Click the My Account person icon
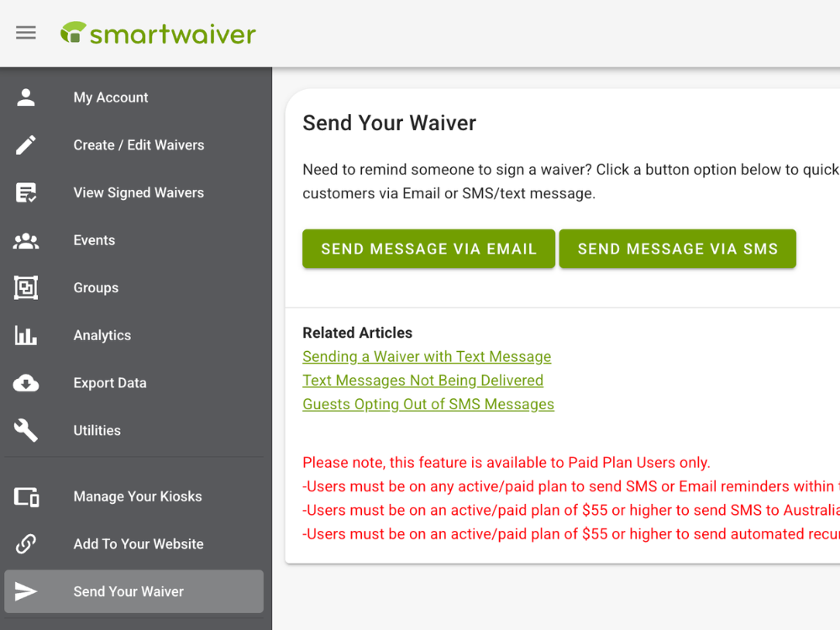 [26, 97]
